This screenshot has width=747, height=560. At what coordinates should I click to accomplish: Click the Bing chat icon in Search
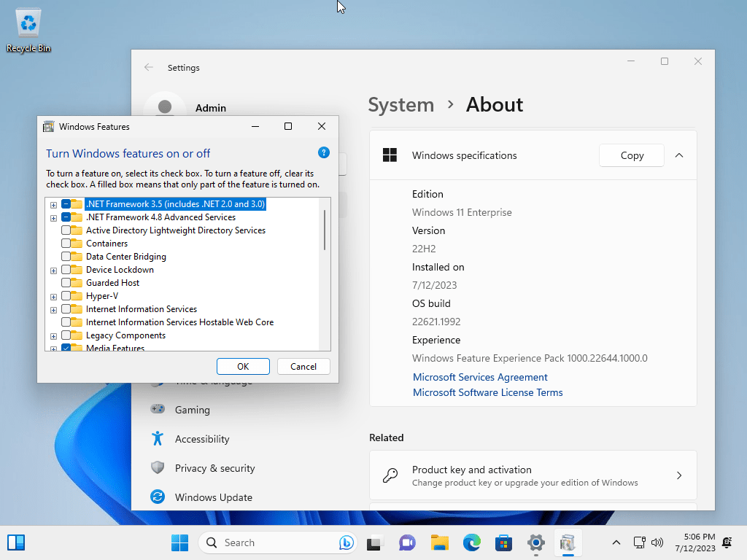[347, 542]
